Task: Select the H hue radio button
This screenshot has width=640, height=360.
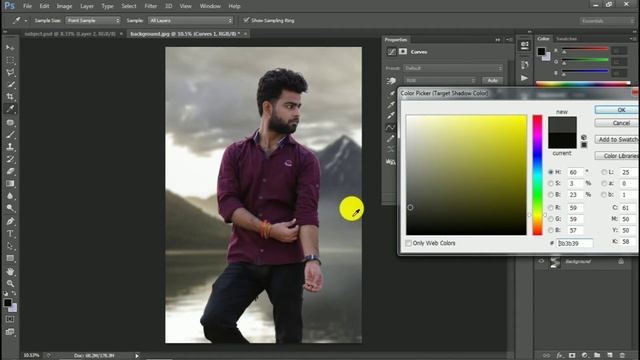Action: pos(551,172)
